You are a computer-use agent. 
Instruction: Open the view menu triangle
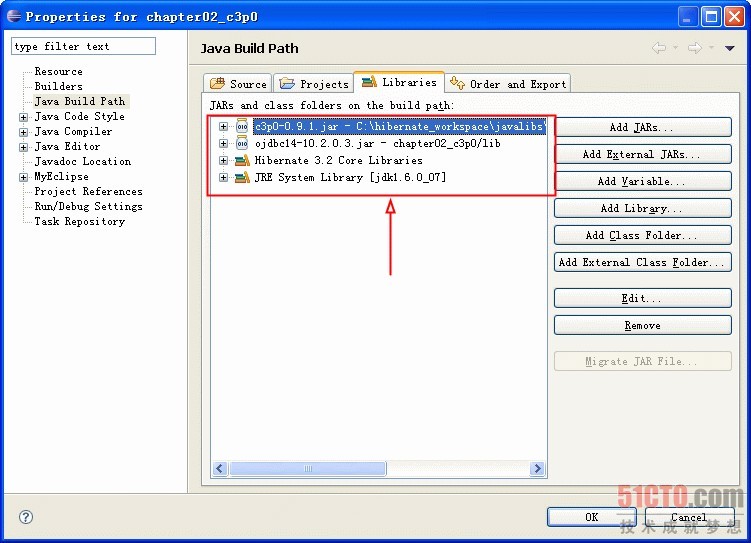click(730, 48)
